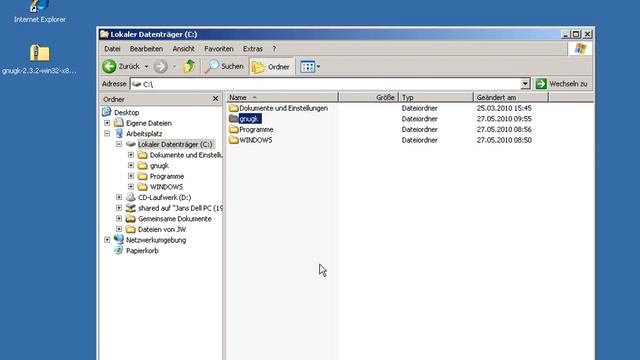Open the view mode (Ansichten) button
Image resolution: width=640 pixels, height=360 pixels.
307,67
